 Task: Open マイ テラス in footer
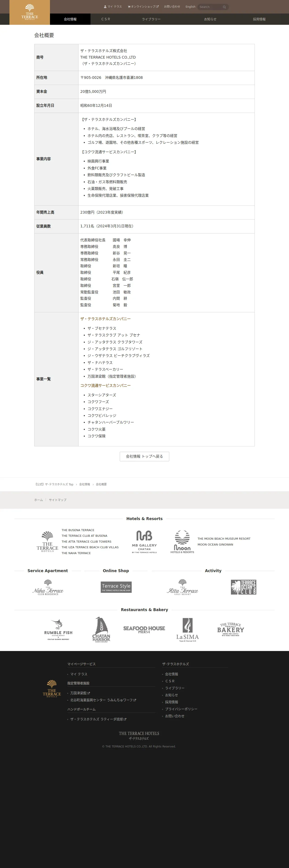tap(79, 674)
